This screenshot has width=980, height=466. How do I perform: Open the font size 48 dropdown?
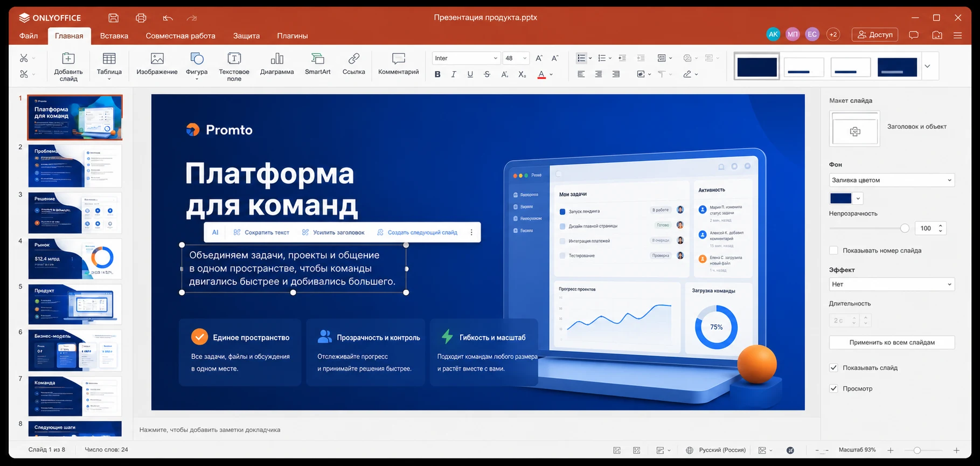(x=516, y=58)
